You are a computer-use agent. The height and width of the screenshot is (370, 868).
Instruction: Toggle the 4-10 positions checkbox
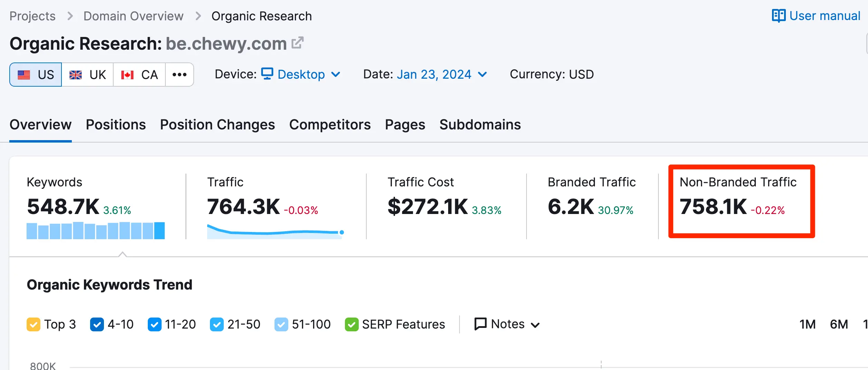(97, 324)
